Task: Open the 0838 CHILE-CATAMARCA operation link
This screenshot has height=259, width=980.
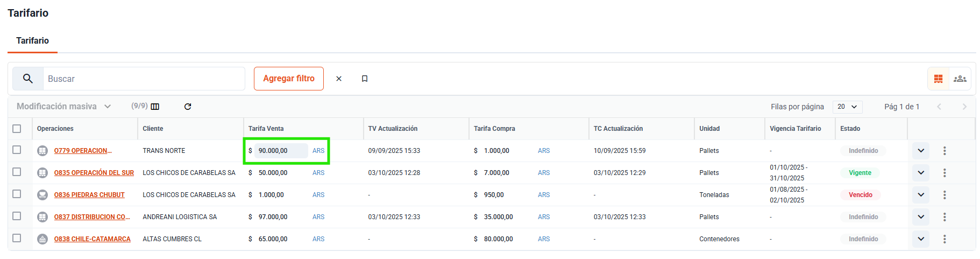Action: coord(92,239)
